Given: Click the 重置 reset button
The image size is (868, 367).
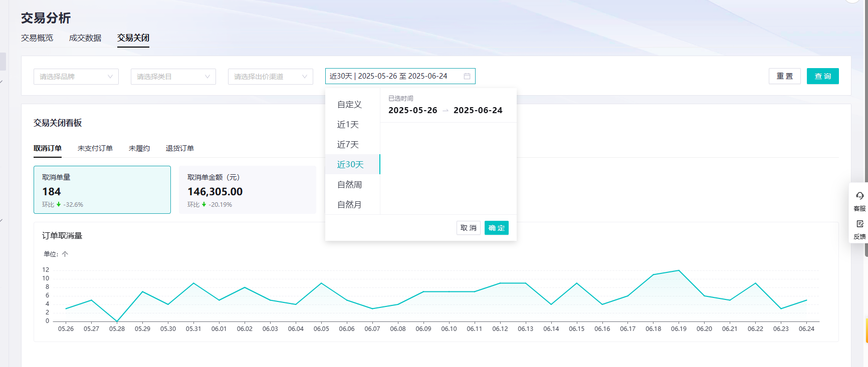Looking at the screenshot, I should point(784,76).
